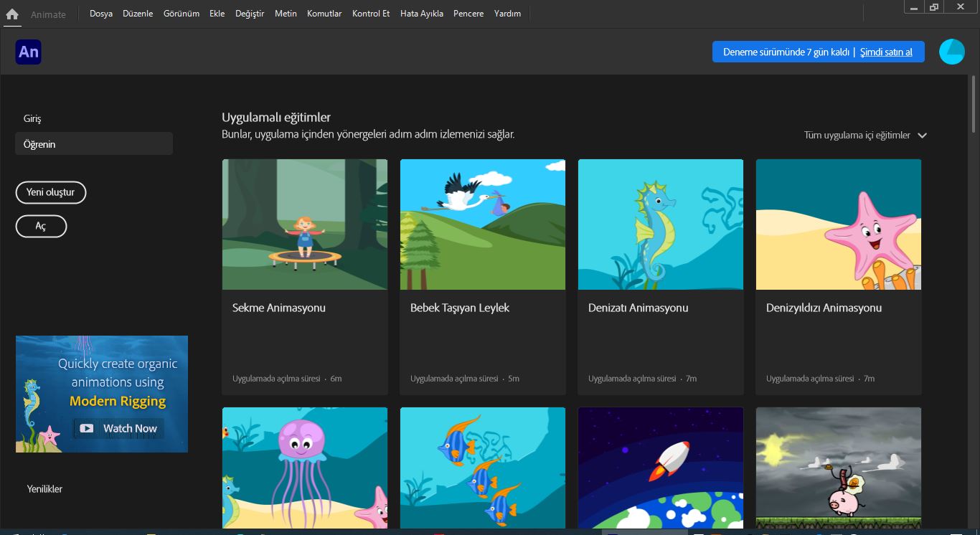Click the Şimdi satın al link

click(x=887, y=52)
